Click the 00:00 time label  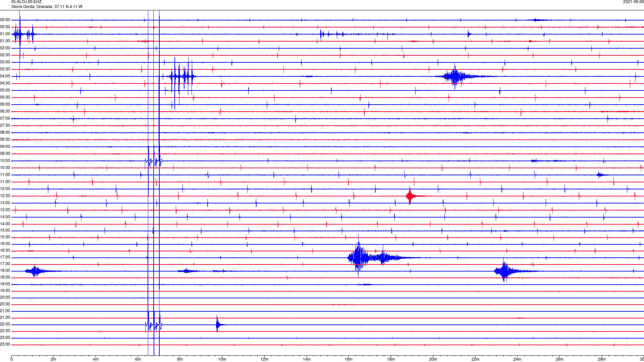[x=5, y=20]
